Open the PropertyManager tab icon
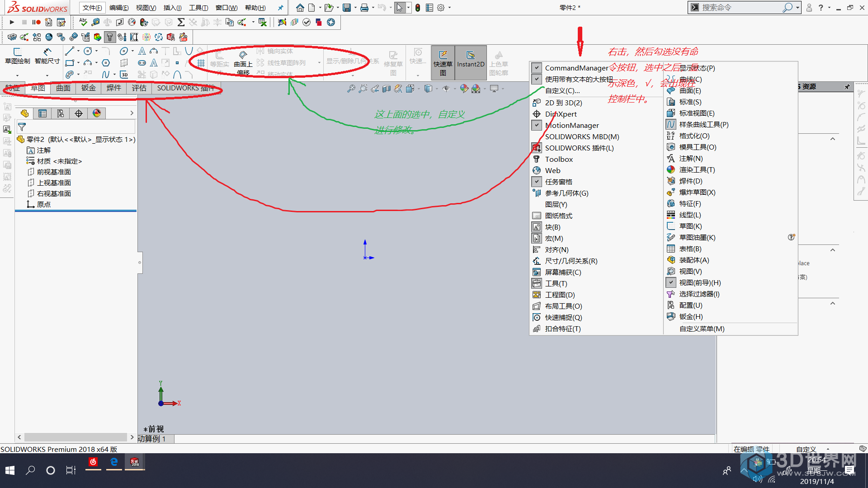The image size is (868, 488). (42, 113)
